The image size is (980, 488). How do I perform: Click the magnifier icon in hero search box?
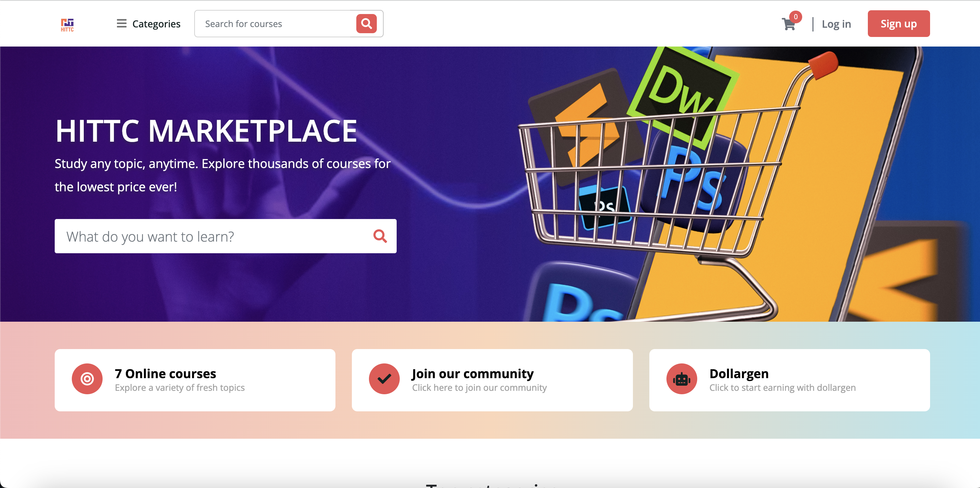[x=380, y=236]
